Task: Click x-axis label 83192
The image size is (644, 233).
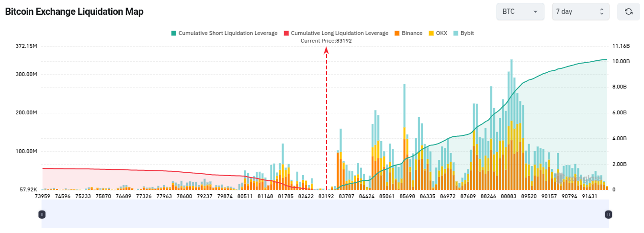Action: click(x=326, y=196)
